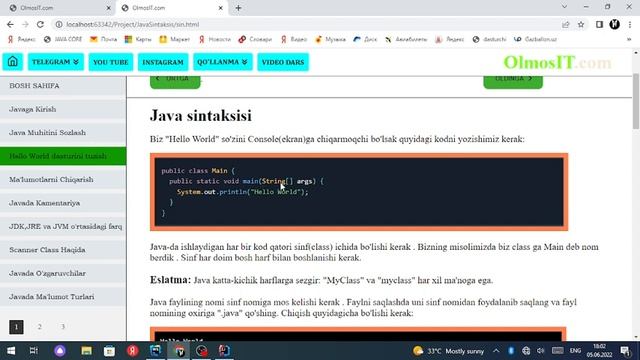This screenshot has width=640, height=360.
Task: Click the share page icon
Action: 566,24
